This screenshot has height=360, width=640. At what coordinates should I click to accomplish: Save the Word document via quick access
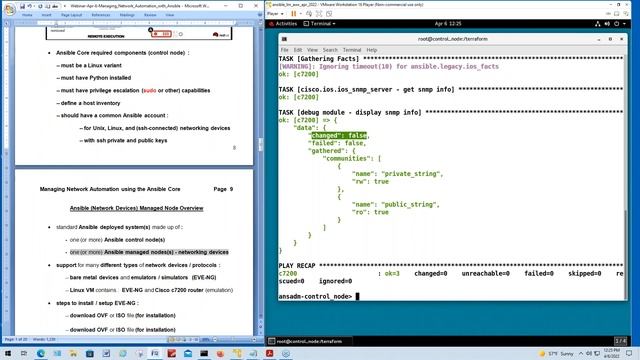click(22, 6)
